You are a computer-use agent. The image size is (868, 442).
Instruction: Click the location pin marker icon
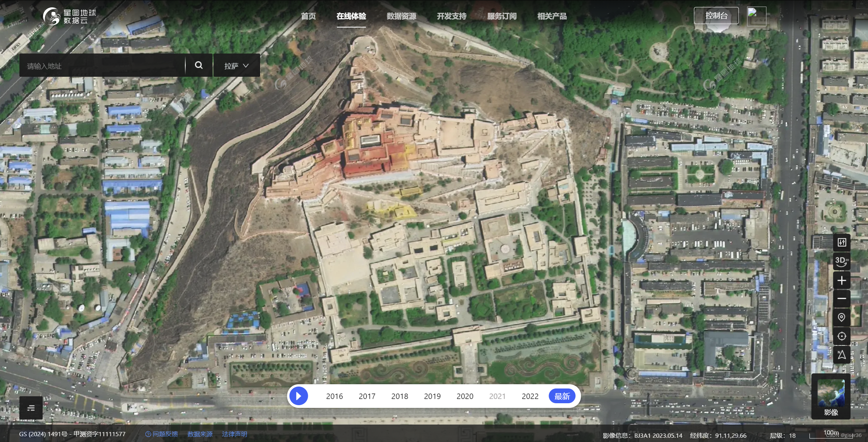(842, 317)
